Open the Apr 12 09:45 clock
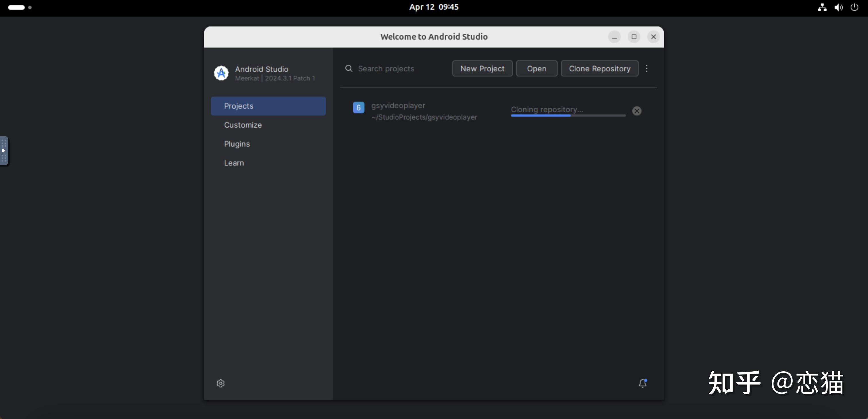Screen dimensions: 868x419 pyautogui.click(x=434, y=7)
